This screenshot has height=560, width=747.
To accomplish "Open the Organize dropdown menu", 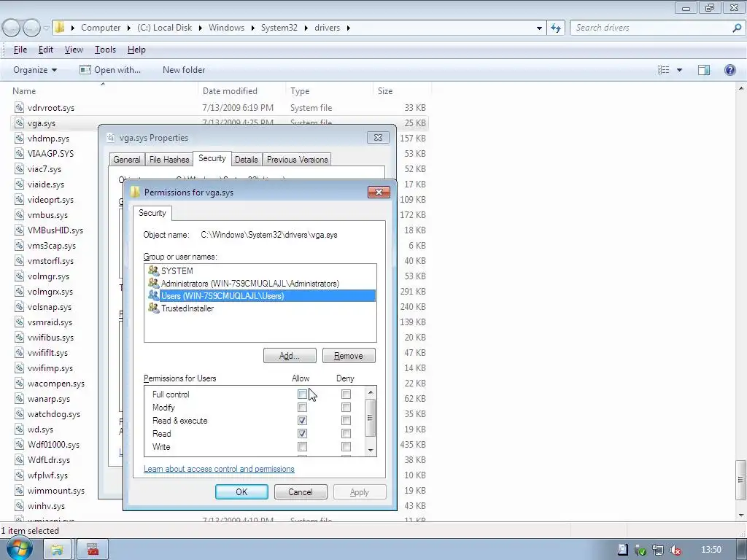I will (35, 70).
